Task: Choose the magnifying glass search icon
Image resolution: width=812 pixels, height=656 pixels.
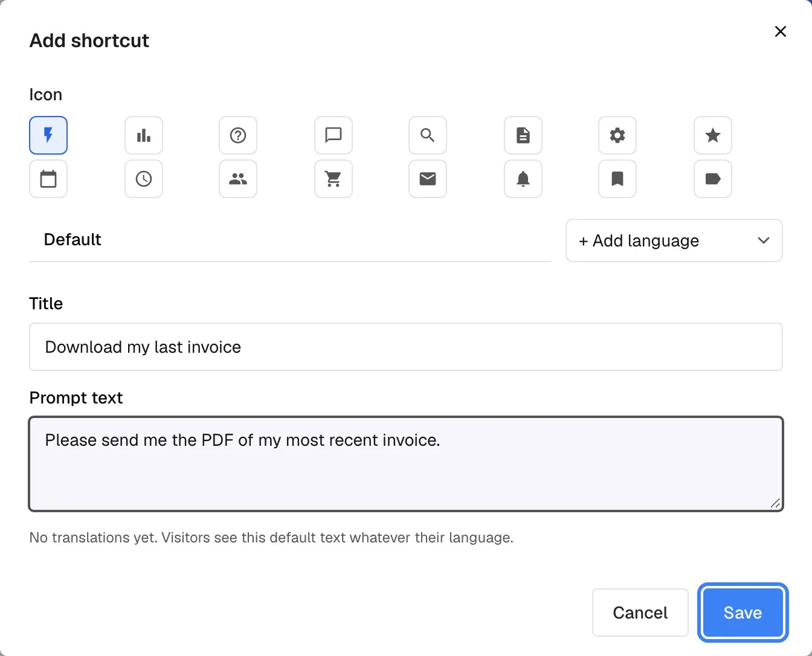Action: [428, 135]
